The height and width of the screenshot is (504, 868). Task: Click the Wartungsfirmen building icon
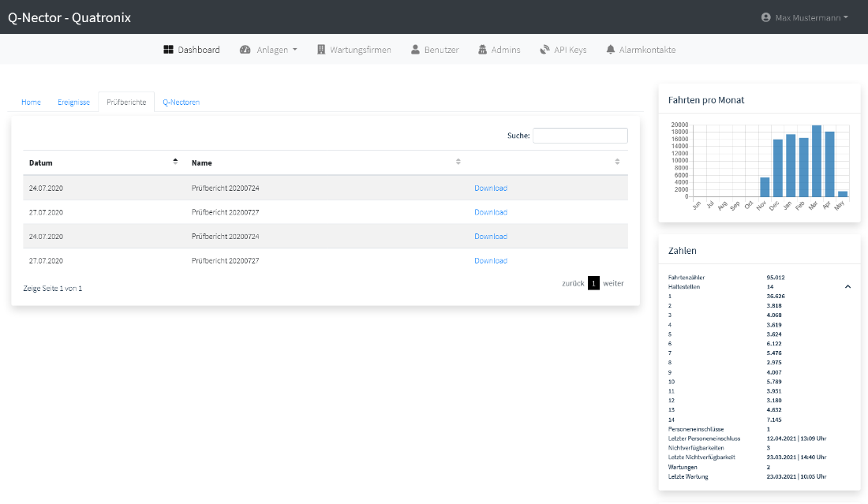point(321,50)
